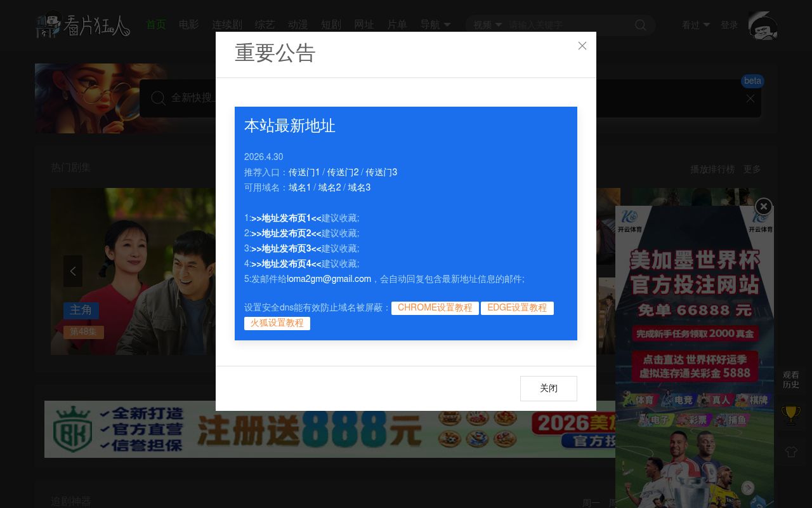Open the 综艺 nav item
The height and width of the screenshot is (508, 812).
point(265,25)
